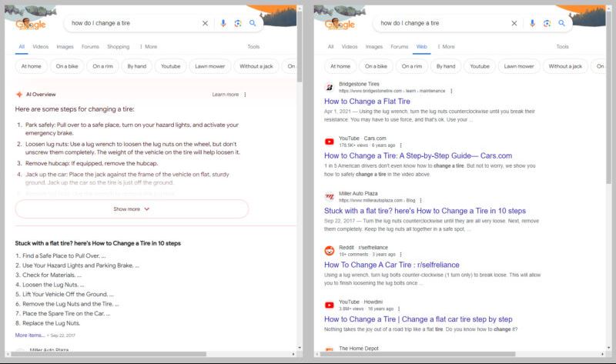The width and height of the screenshot is (616, 364).
Task: Click 'Learn more' in AI Overview
Action: point(225,95)
